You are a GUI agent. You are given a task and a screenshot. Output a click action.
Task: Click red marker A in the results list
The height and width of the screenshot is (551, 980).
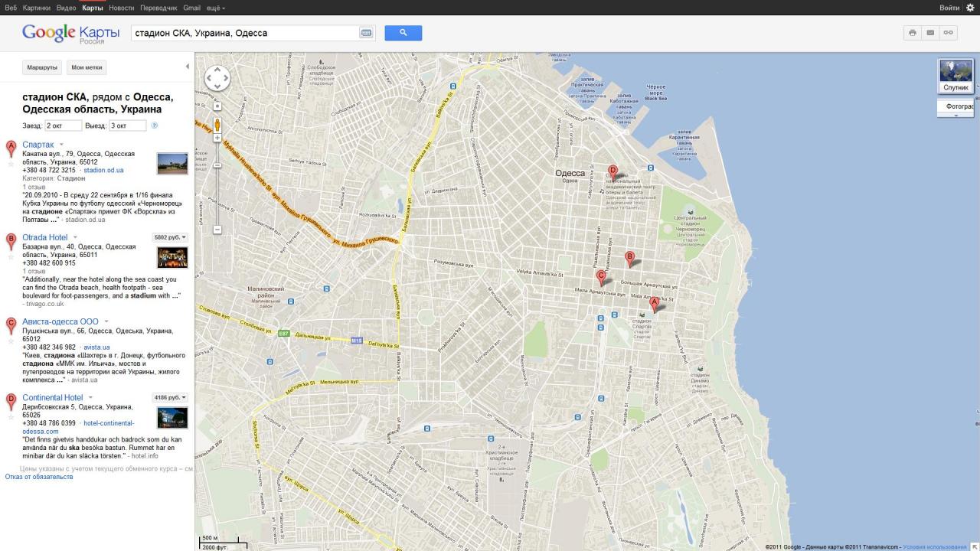click(x=11, y=147)
